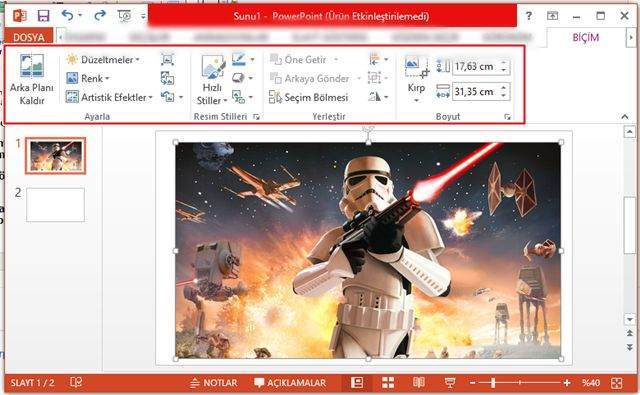Open Hızlı Stiller gallery
Screen dimensions: 640x395
pos(212,80)
